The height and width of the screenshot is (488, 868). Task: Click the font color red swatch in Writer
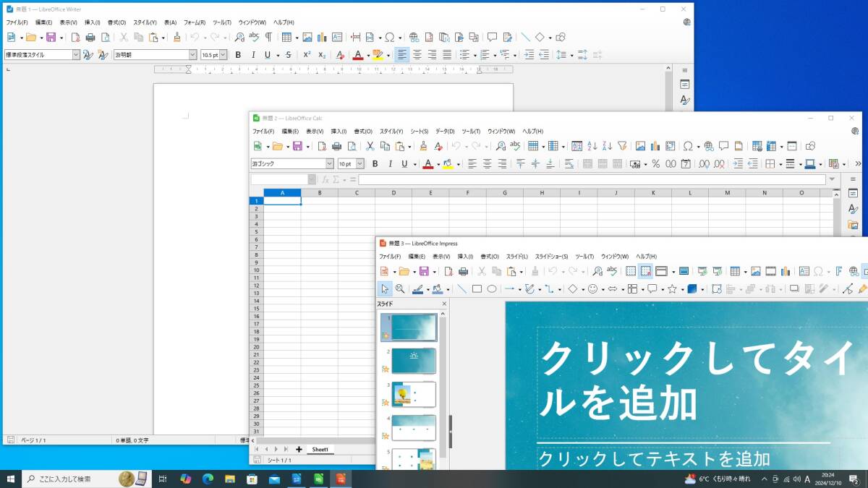coord(357,56)
